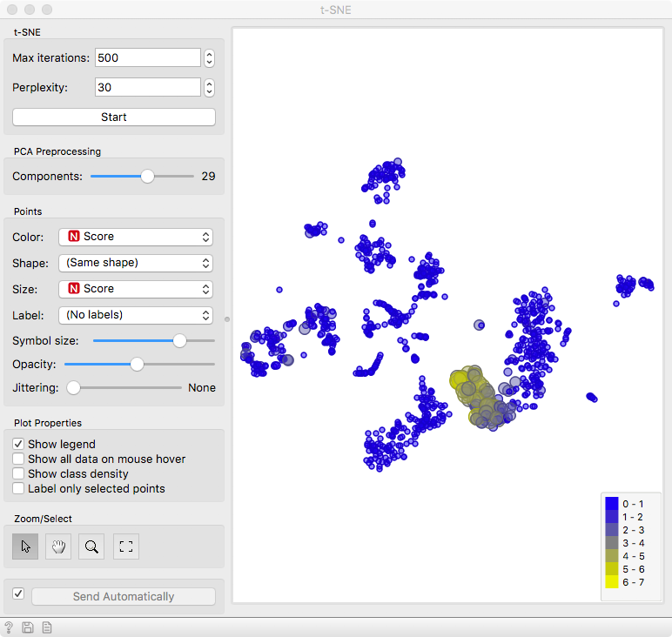The width and height of the screenshot is (672, 637).
Task: Save image with the floppy disk icon
Action: pos(28,627)
